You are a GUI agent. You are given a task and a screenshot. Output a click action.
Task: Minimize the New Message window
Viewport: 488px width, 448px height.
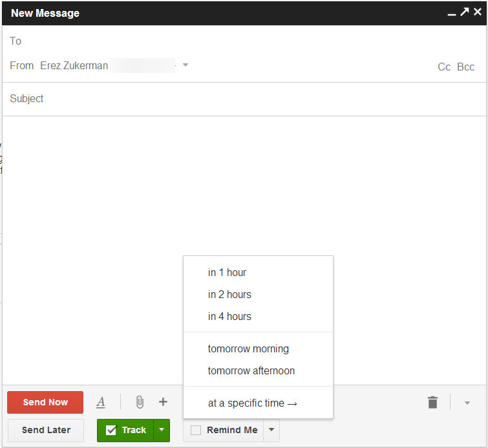(451, 13)
